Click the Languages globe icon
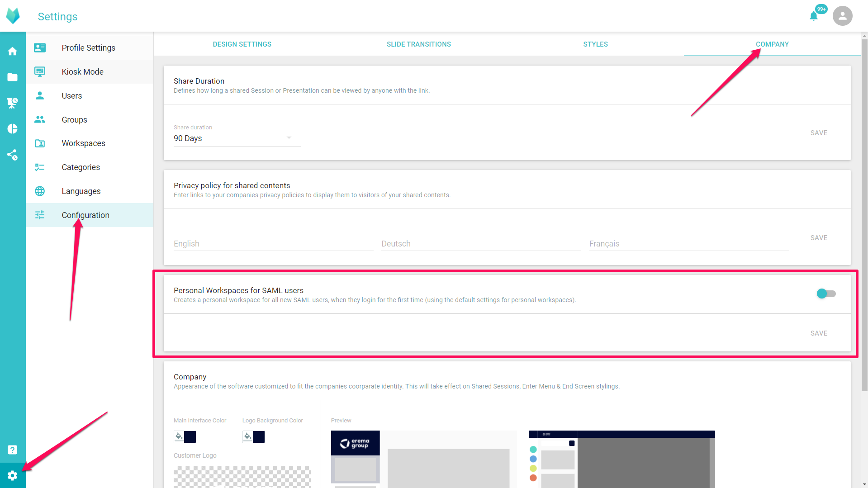868x488 pixels. pyautogui.click(x=40, y=191)
